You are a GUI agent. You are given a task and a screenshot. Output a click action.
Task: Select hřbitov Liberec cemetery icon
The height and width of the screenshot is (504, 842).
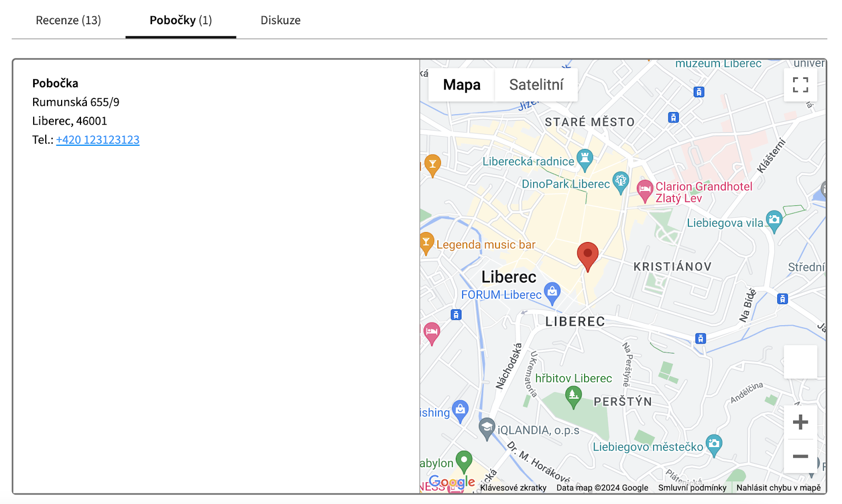573,397
